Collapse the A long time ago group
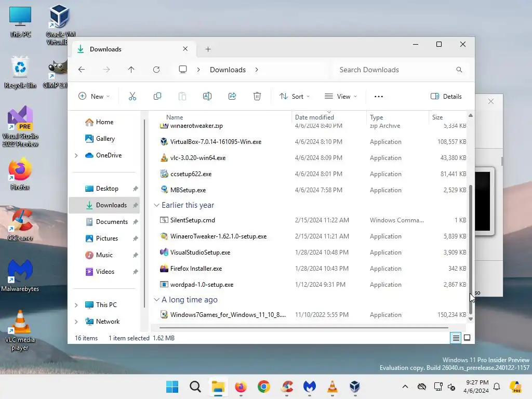Screen dimensions: 532x399 coord(156,300)
